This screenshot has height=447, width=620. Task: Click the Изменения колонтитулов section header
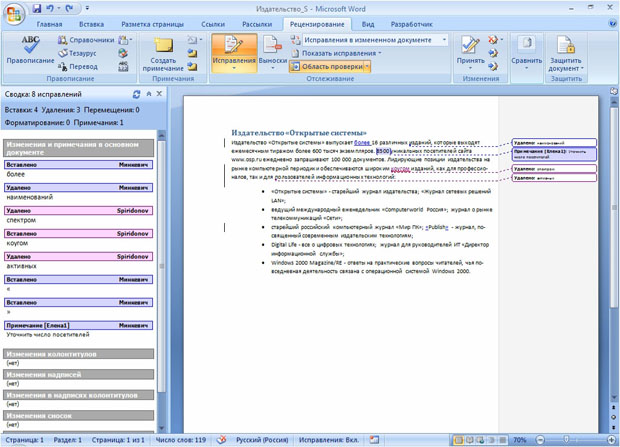tap(78, 354)
